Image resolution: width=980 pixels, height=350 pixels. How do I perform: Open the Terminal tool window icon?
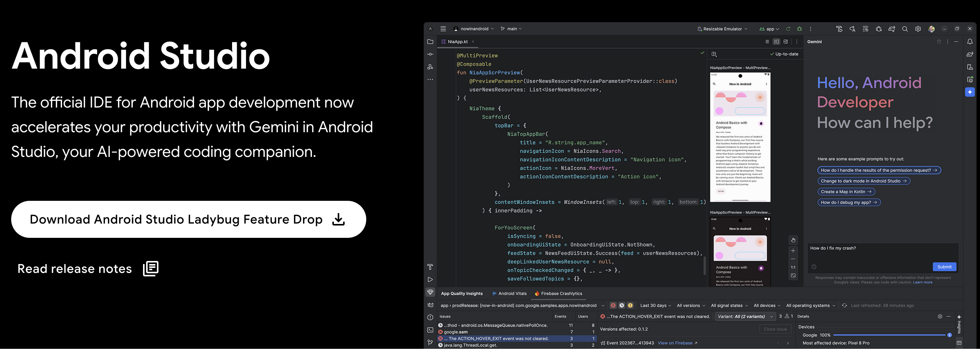pos(430,330)
